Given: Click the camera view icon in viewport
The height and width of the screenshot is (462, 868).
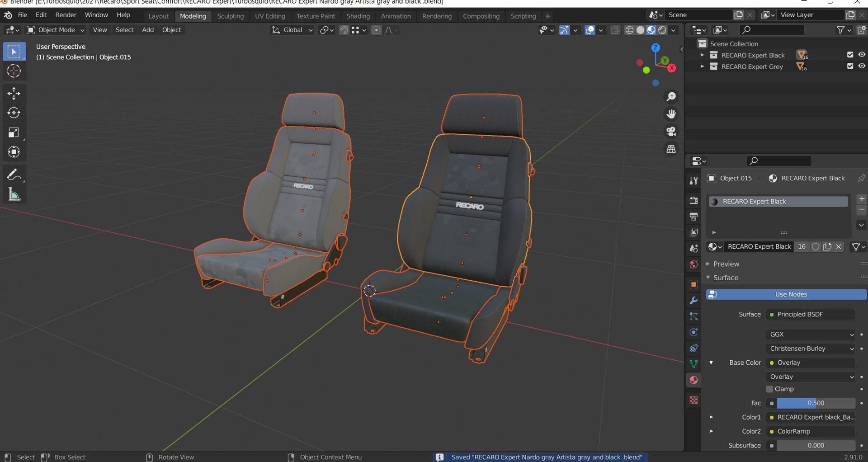Looking at the screenshot, I should (x=671, y=132).
